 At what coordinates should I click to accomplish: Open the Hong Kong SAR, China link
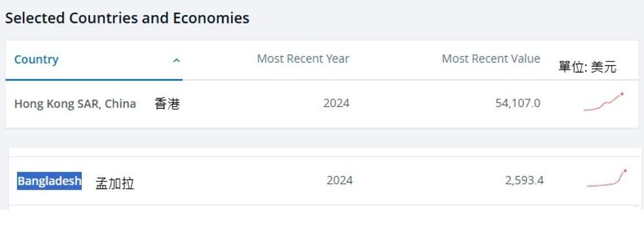pos(75,104)
